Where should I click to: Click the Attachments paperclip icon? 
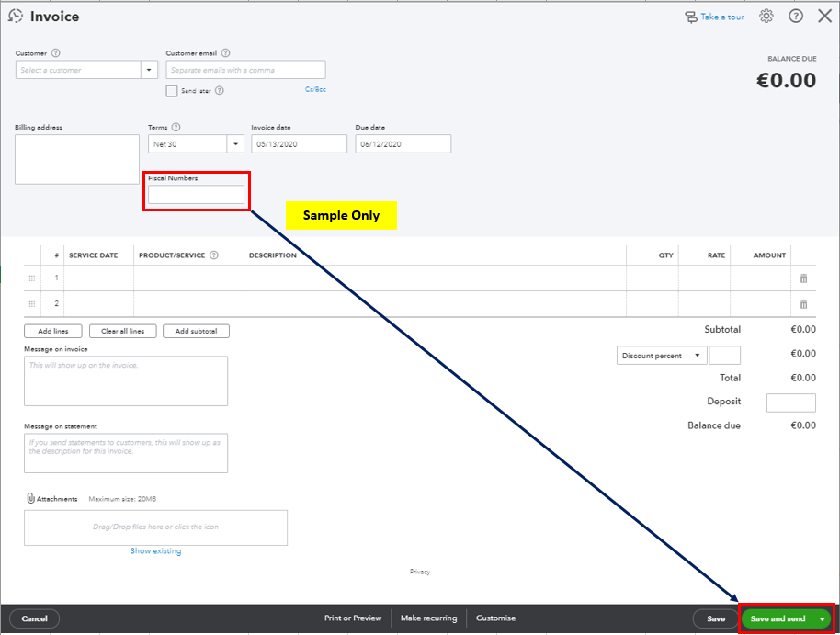click(30, 498)
